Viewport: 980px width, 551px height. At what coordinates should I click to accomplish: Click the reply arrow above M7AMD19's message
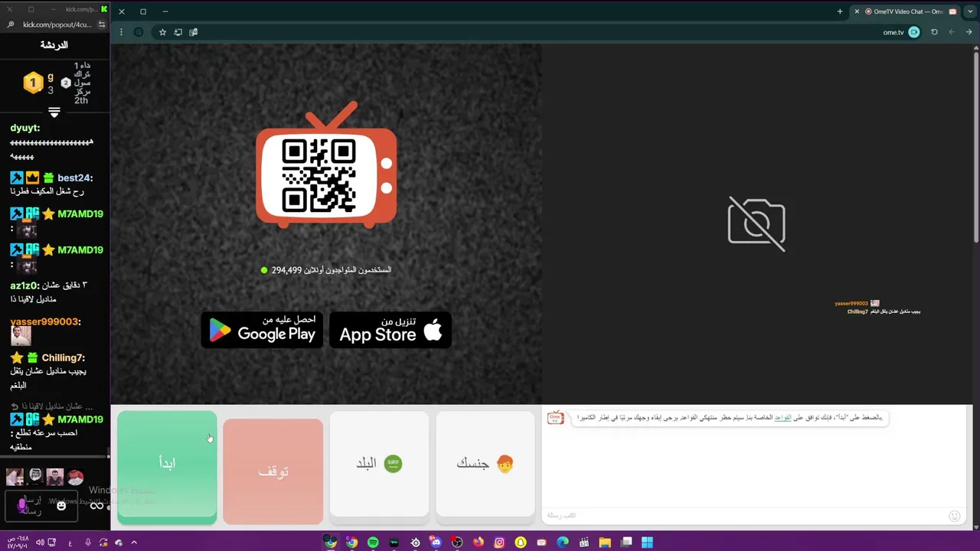14,406
